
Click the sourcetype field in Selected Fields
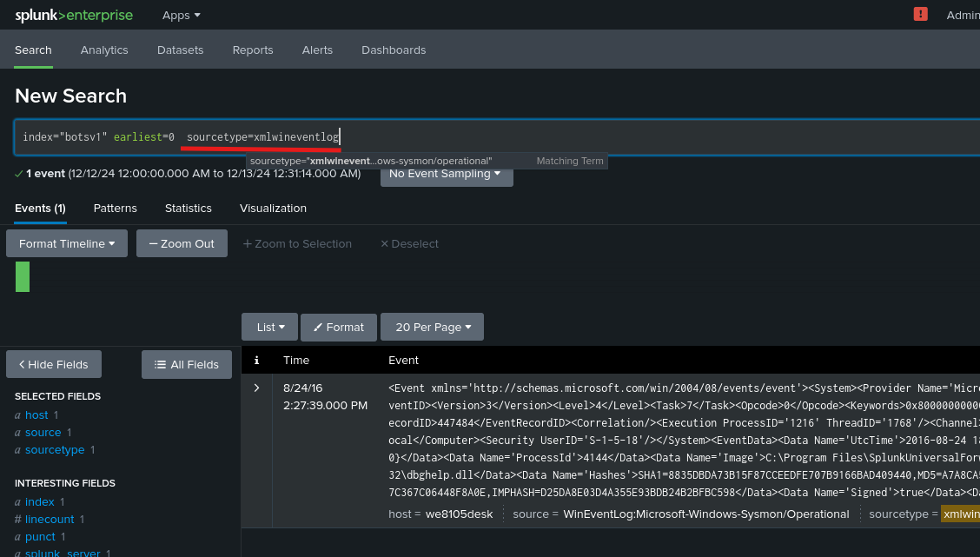click(55, 450)
